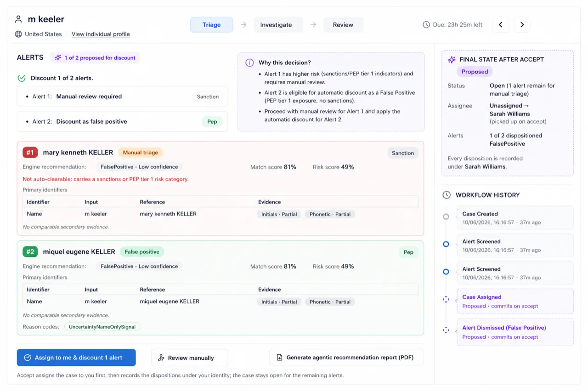This screenshot has height=392, width=588.
Task: Click the Case Created timeline marker
Action: tap(446, 216)
